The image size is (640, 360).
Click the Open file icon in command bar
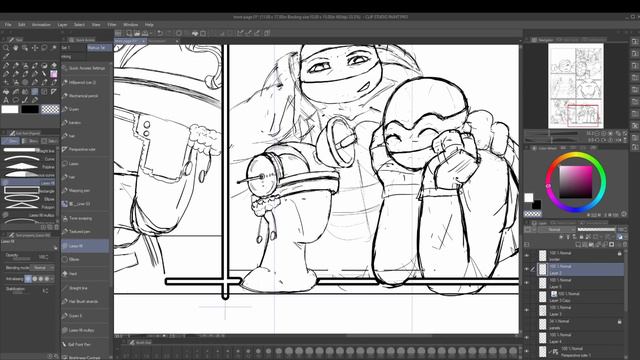tap(137, 33)
